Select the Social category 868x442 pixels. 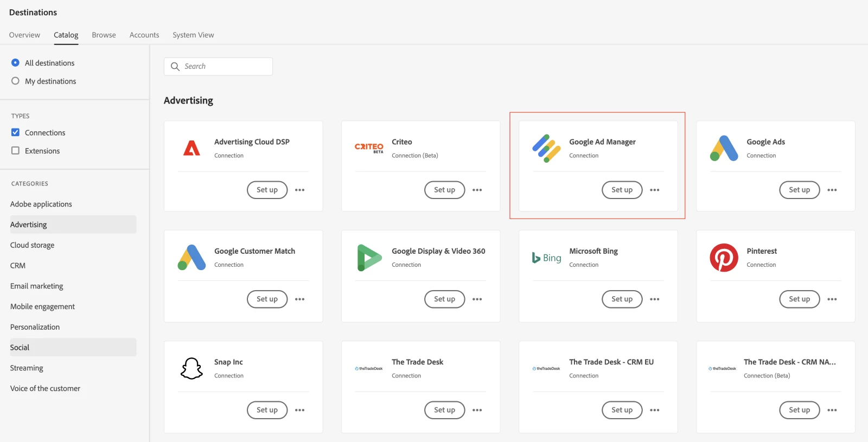[x=73, y=347]
